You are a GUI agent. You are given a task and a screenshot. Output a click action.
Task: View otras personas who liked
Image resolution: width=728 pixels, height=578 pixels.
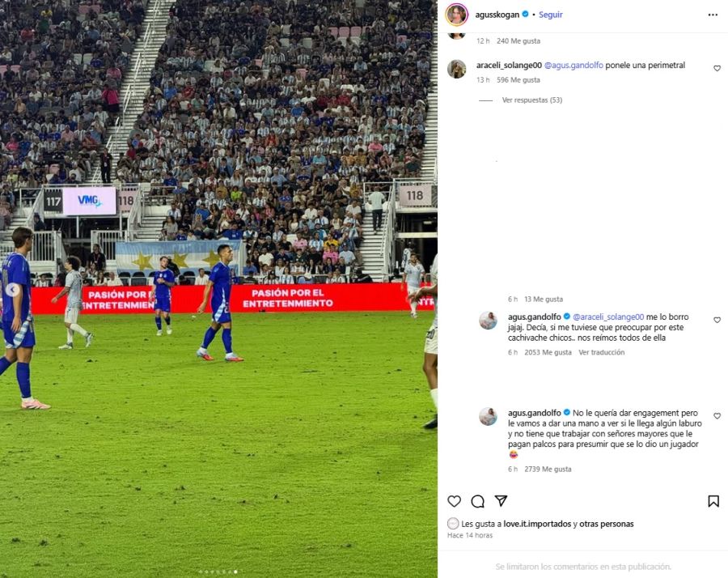[607, 524]
